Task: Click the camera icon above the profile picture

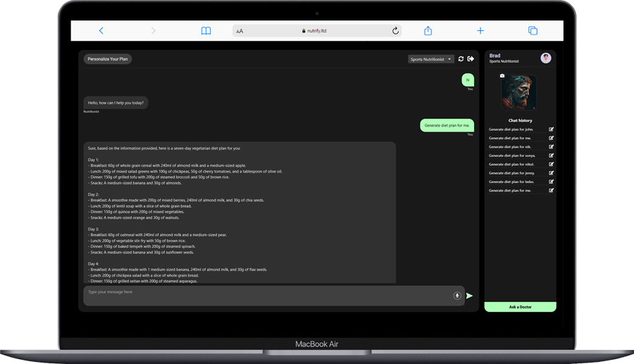Action: 502,75
